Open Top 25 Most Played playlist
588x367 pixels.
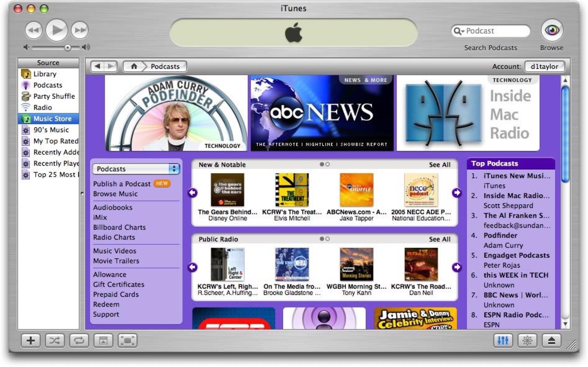(48, 174)
